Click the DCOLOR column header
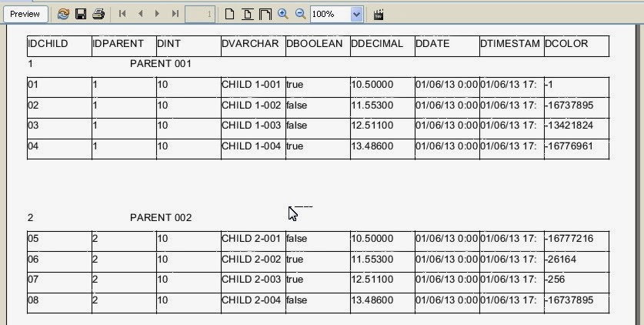Viewport: 644px width, 325px height. [x=576, y=46]
